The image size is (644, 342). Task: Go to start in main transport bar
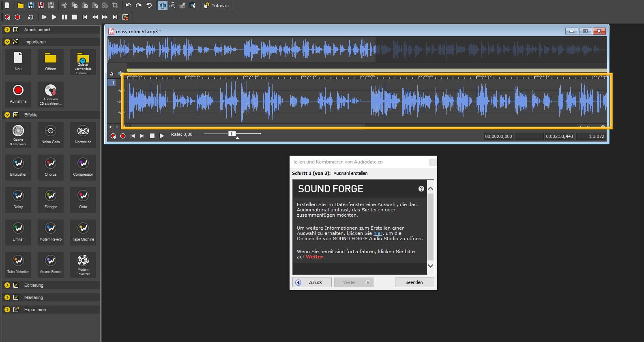click(85, 17)
